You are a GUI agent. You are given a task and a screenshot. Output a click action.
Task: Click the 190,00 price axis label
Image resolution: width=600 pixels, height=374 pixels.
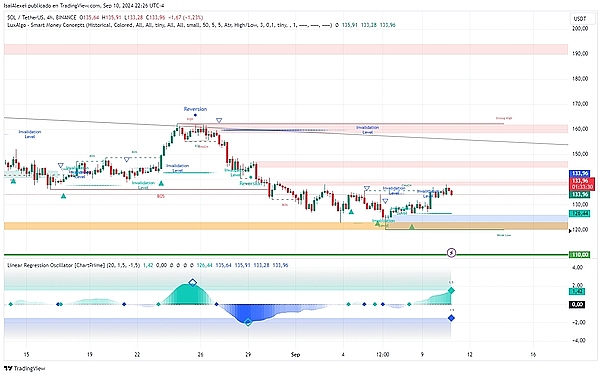pyautogui.click(x=580, y=54)
